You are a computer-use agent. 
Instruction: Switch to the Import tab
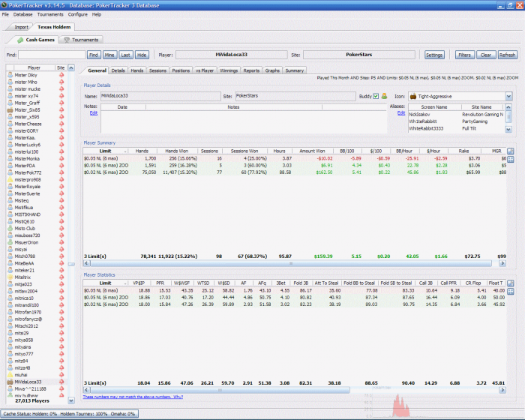(x=21, y=27)
